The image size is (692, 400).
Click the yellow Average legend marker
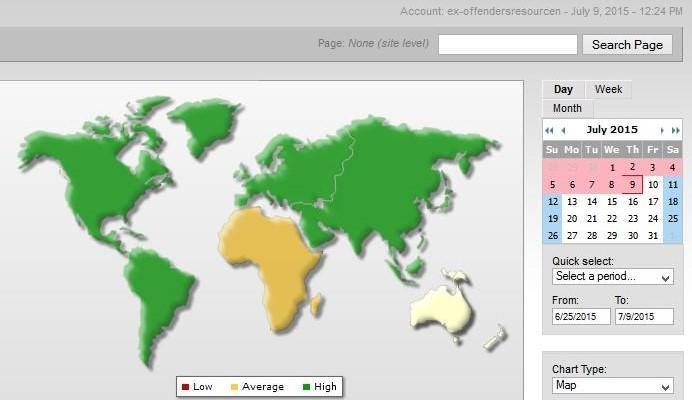pyautogui.click(x=234, y=387)
